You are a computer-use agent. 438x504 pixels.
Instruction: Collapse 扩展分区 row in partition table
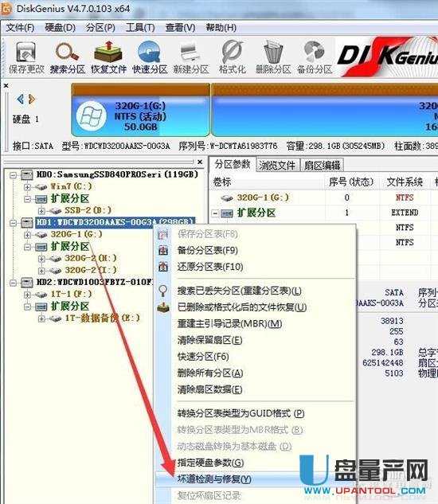[216, 213]
